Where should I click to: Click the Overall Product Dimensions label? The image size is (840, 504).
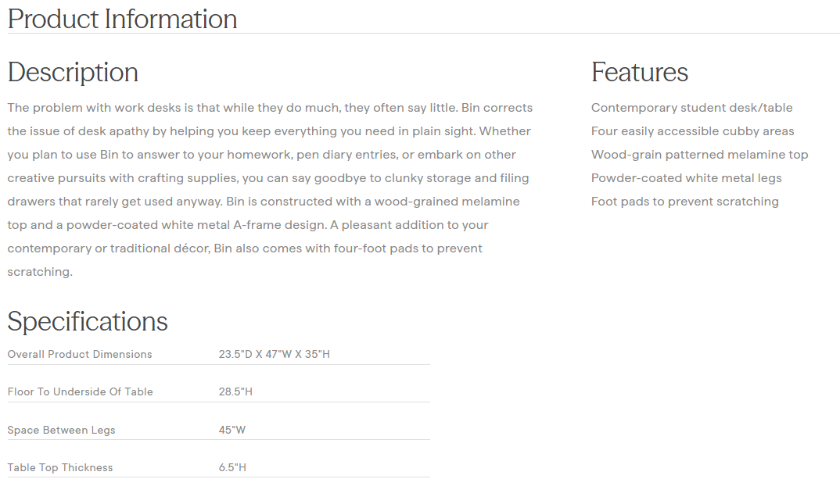(x=80, y=355)
